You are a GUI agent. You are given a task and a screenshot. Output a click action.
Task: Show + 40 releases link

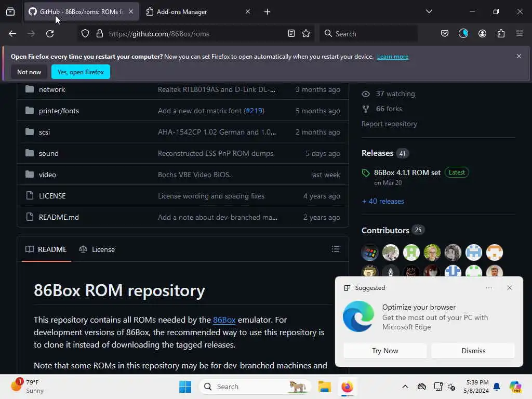pos(383,201)
